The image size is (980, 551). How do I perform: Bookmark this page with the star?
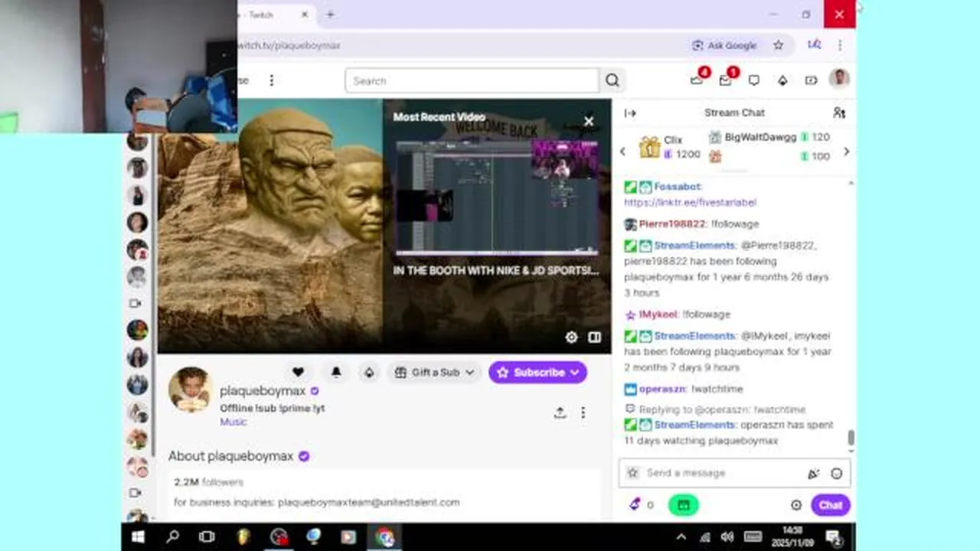779,45
